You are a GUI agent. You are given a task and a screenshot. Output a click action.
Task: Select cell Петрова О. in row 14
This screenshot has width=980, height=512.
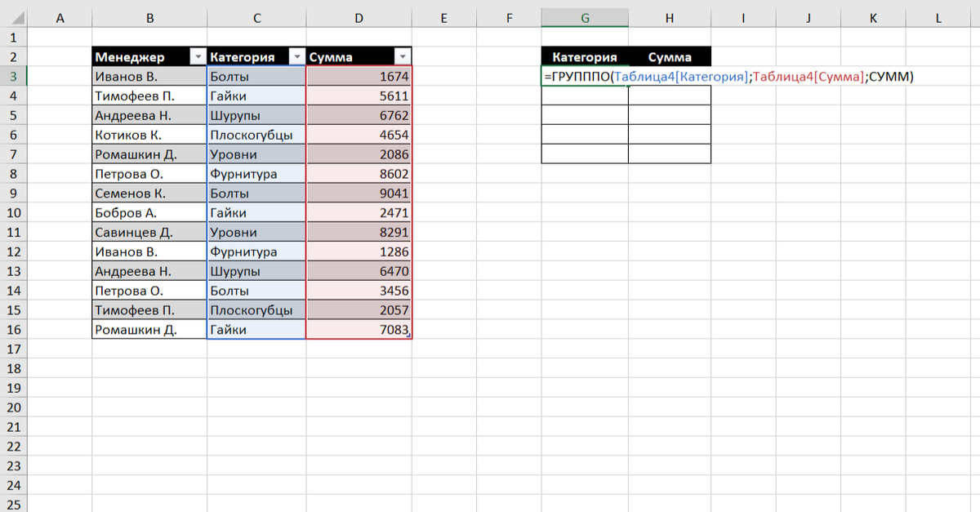click(x=149, y=291)
